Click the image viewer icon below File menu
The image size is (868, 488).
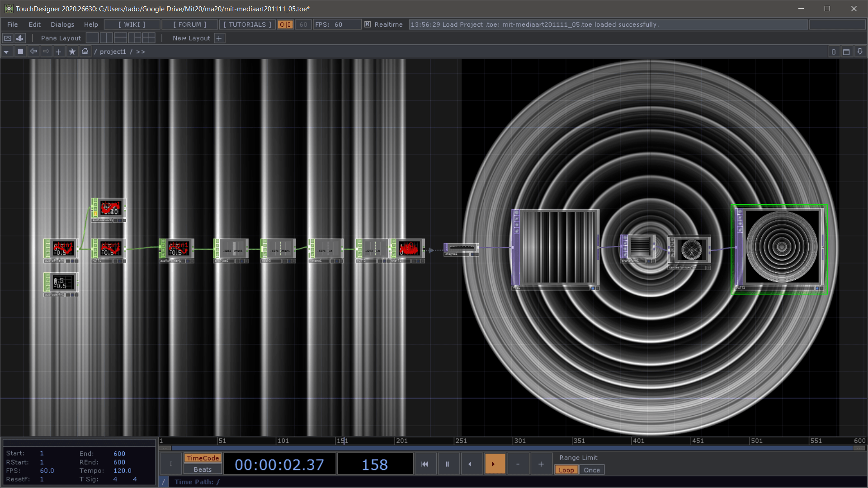click(x=8, y=38)
